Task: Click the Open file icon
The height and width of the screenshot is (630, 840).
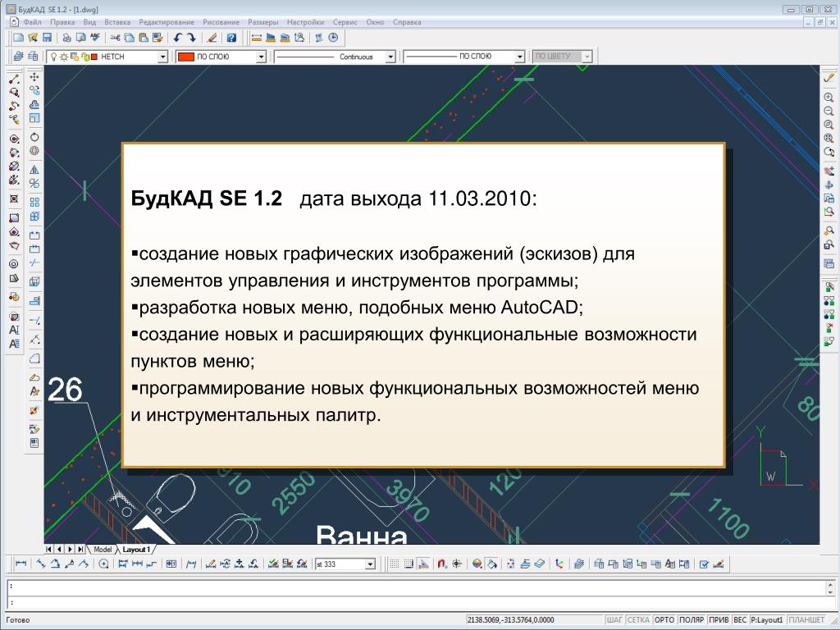Action: tap(33, 38)
